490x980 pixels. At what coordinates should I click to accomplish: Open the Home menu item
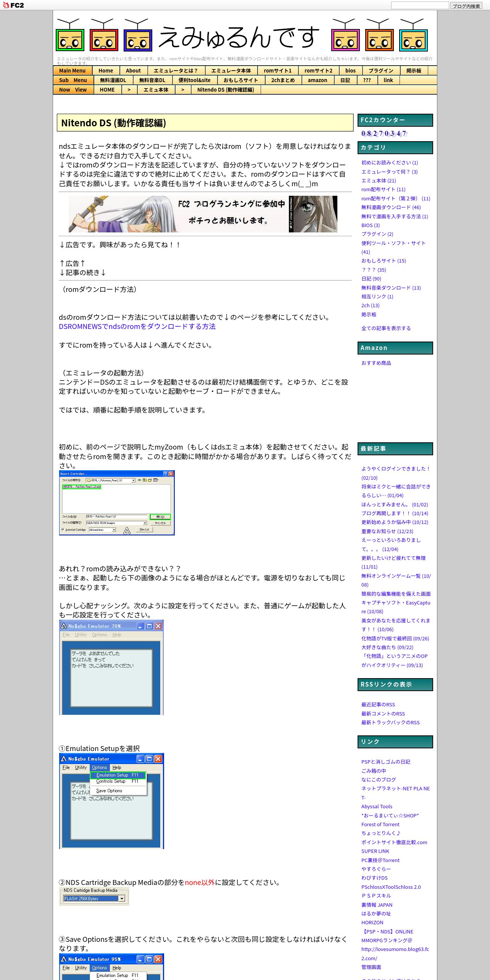point(106,71)
